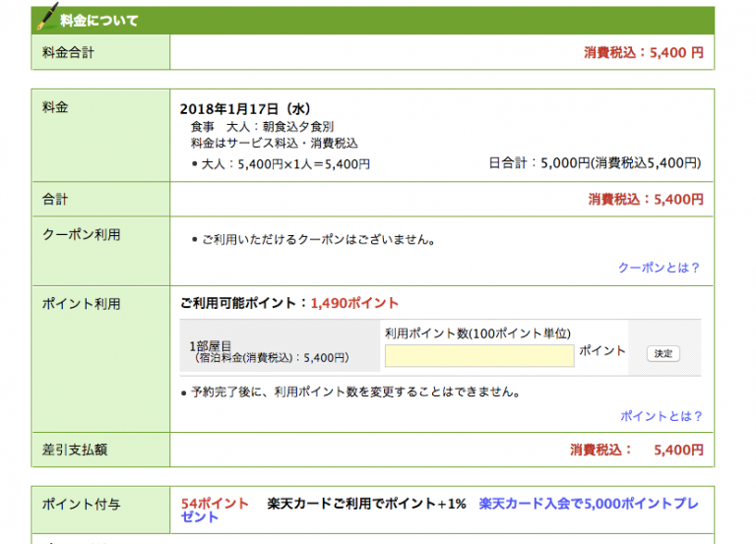756x544 pixels.
Task: Click the 54ポイント reward value
Action: 215,504
